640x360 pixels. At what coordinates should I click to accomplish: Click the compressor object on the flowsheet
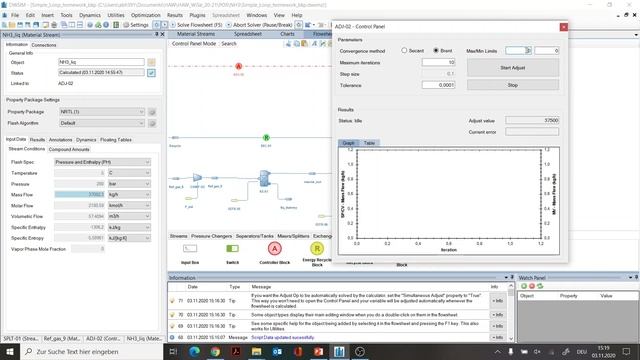[197, 178]
